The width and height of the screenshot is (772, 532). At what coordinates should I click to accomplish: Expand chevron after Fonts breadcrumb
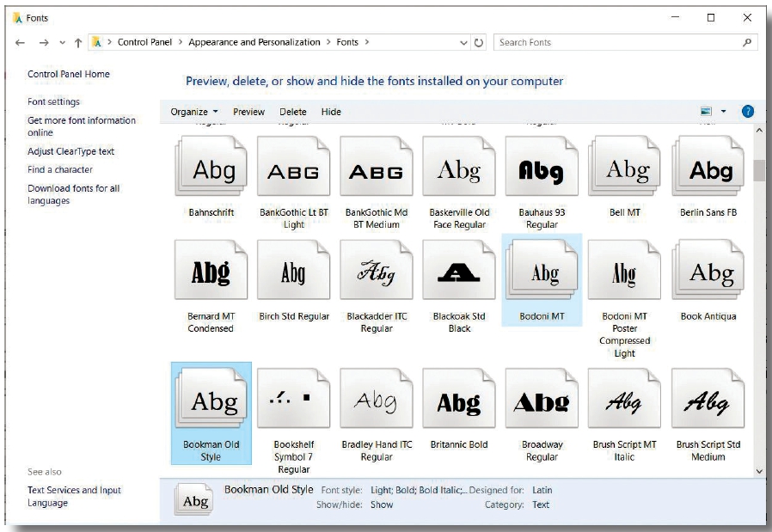pyautogui.click(x=367, y=42)
